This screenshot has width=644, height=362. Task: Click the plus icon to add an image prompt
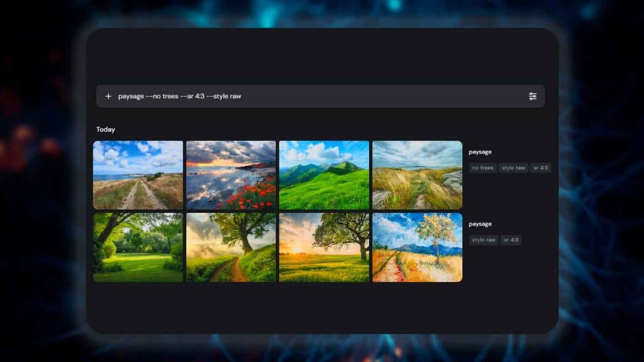pos(109,96)
